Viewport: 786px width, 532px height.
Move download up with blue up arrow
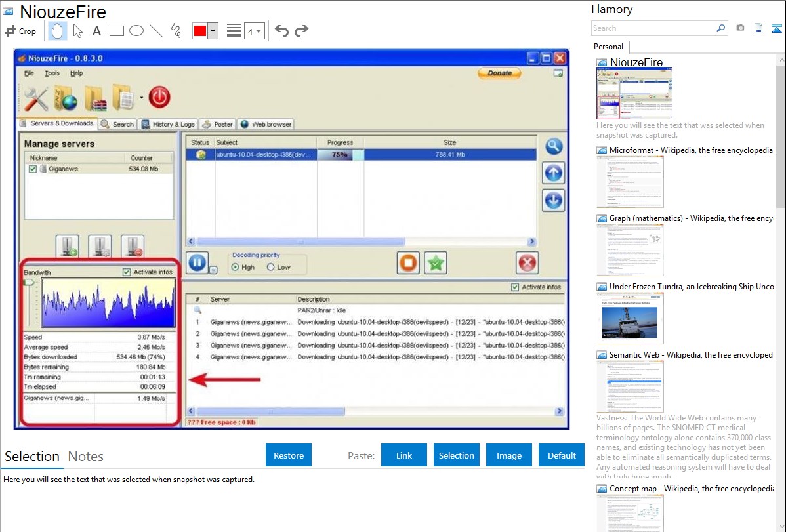553,173
